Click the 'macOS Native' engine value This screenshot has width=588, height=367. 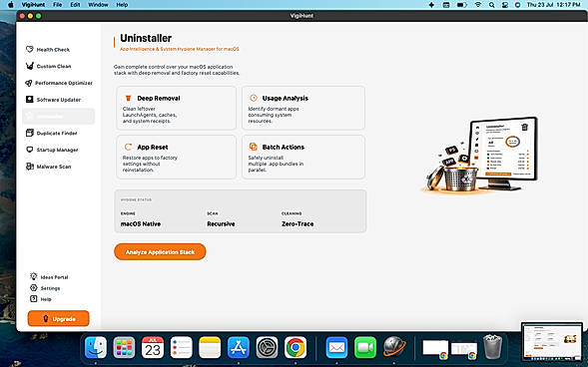click(x=141, y=223)
